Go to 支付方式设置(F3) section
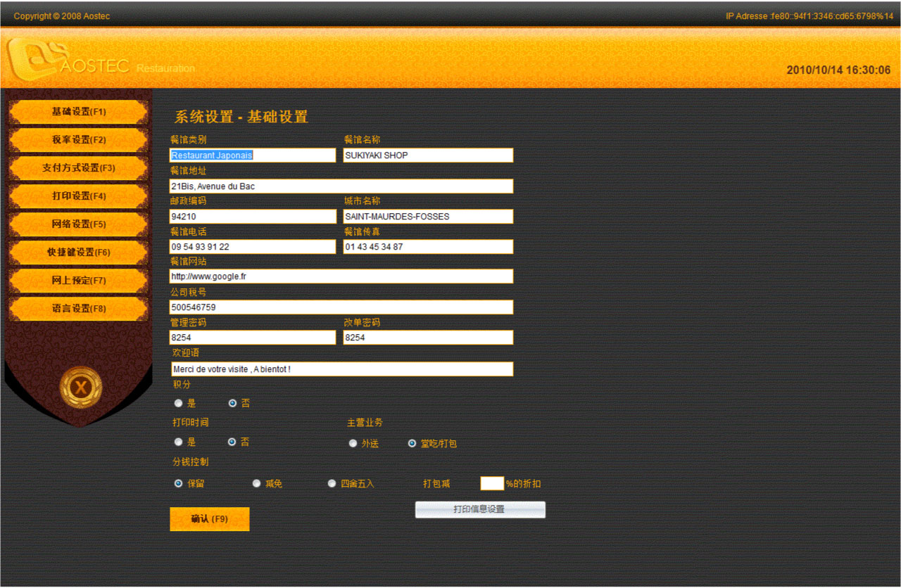 78,168
